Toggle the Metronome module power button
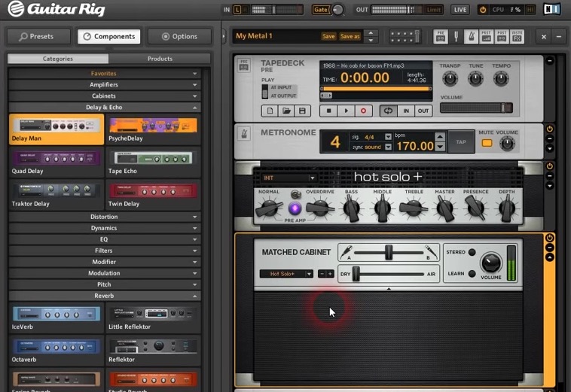 [x=549, y=129]
